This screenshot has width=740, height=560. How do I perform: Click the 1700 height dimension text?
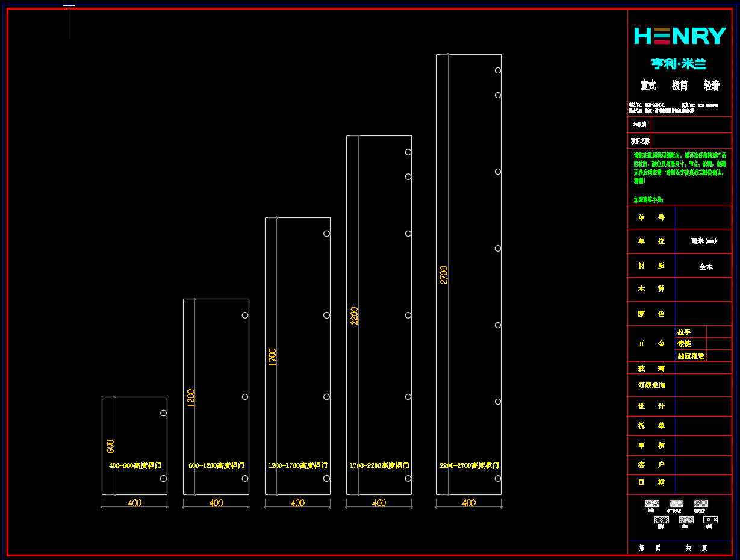273,356
